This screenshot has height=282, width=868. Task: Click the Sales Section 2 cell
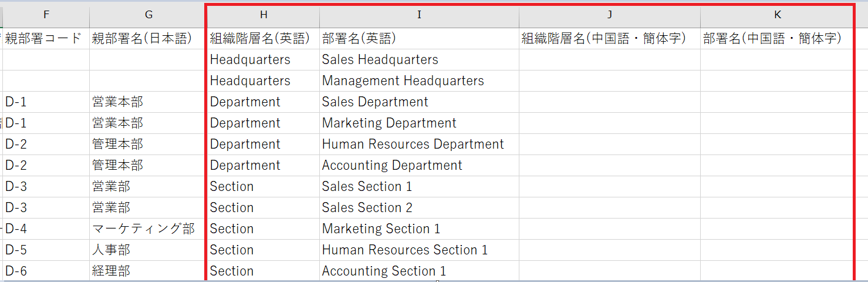[x=367, y=208]
